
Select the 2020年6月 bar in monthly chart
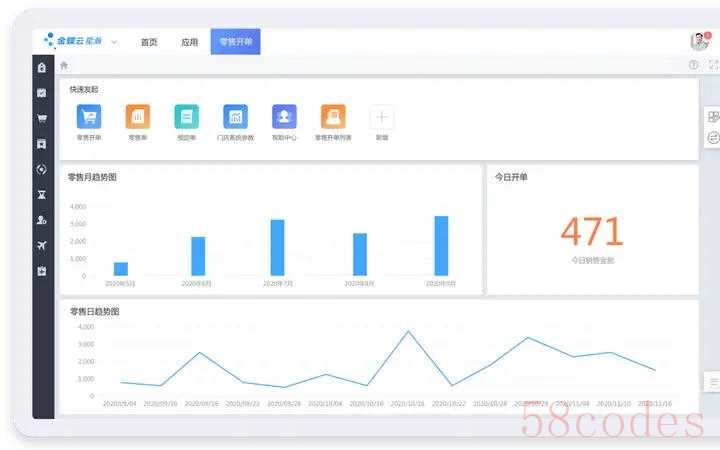click(198, 256)
